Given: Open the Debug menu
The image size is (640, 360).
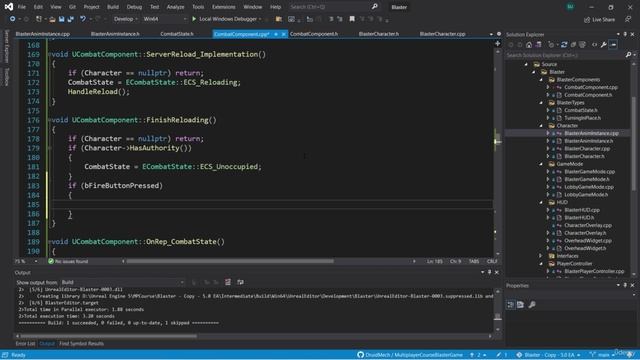Looking at the screenshot, I should pos(134,7).
